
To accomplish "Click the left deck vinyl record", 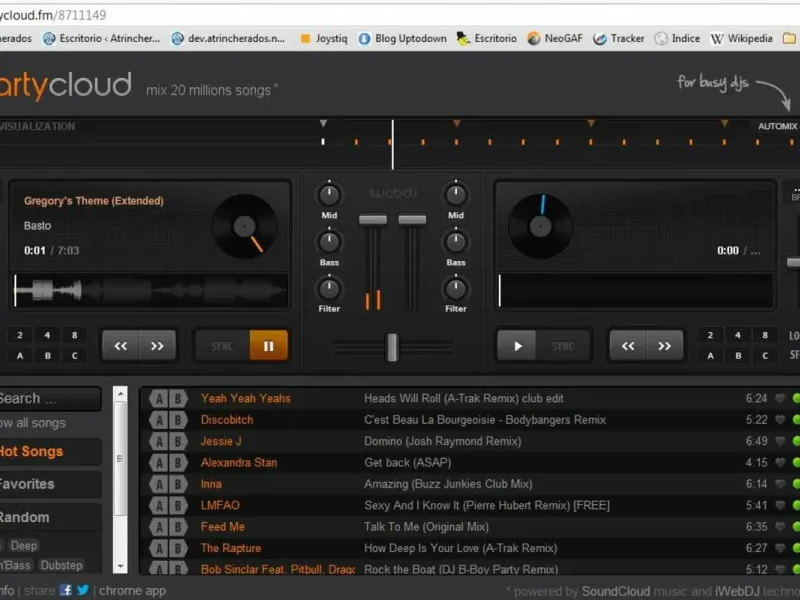I will [x=245, y=226].
